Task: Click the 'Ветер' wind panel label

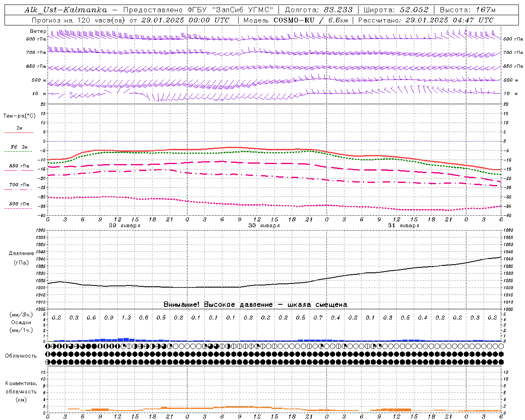Action: pos(38,31)
